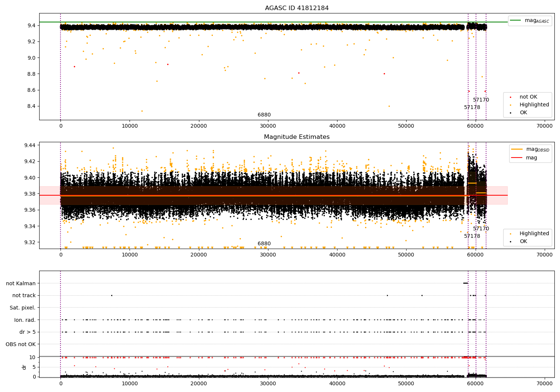Click the 'Ion. rad.' row label
The width and height of the screenshot is (560, 392).
pos(25,320)
